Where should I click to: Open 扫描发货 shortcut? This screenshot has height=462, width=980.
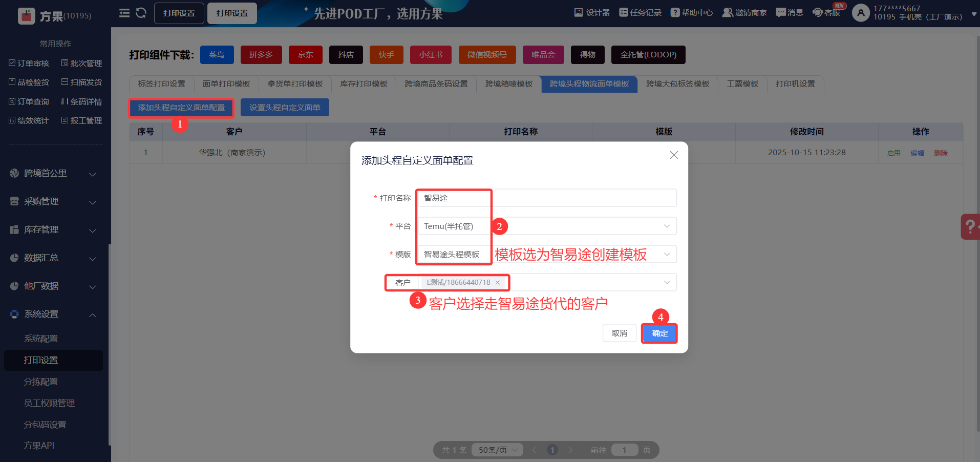point(82,82)
